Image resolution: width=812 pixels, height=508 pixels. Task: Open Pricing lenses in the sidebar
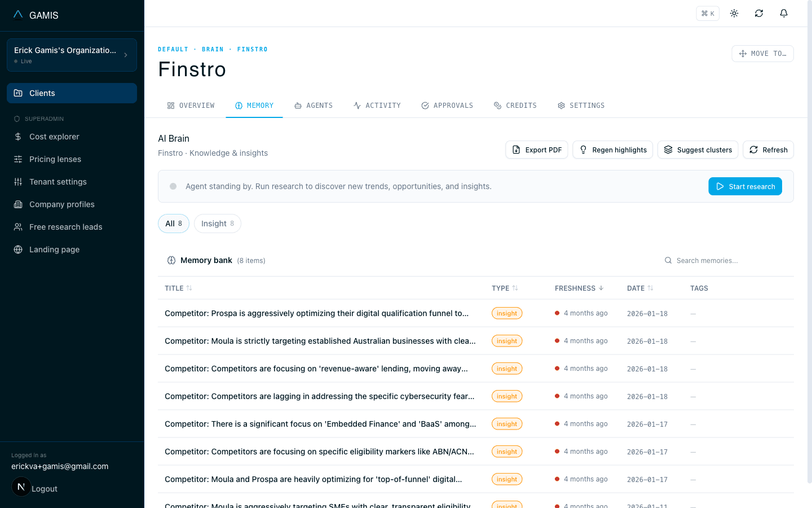tap(72, 159)
